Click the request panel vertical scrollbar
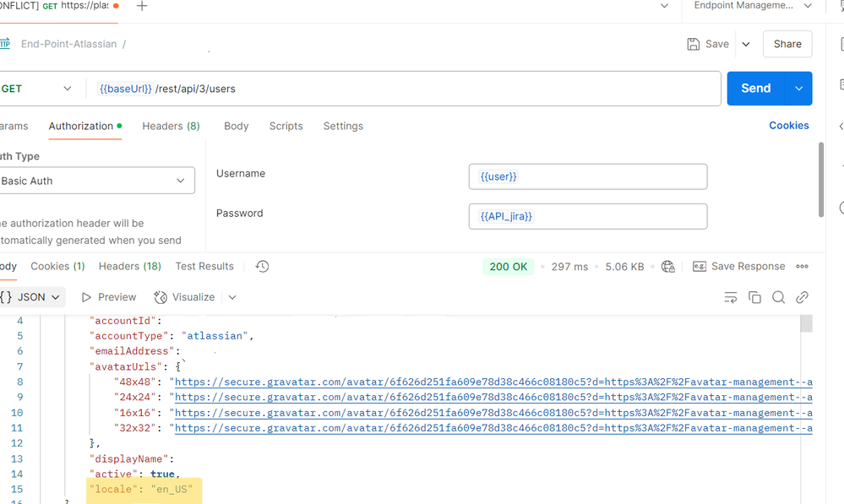This screenshot has height=504, width=844. pyautogui.click(x=821, y=179)
